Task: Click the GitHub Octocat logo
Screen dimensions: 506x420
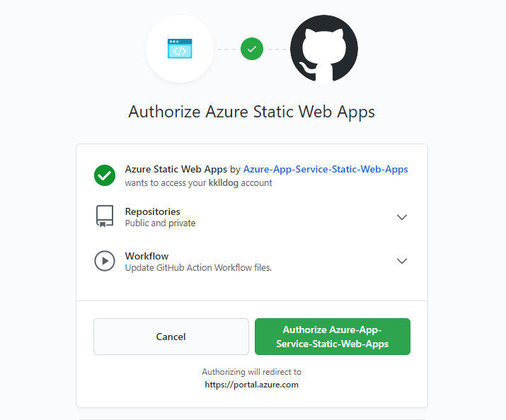Action: click(x=324, y=49)
